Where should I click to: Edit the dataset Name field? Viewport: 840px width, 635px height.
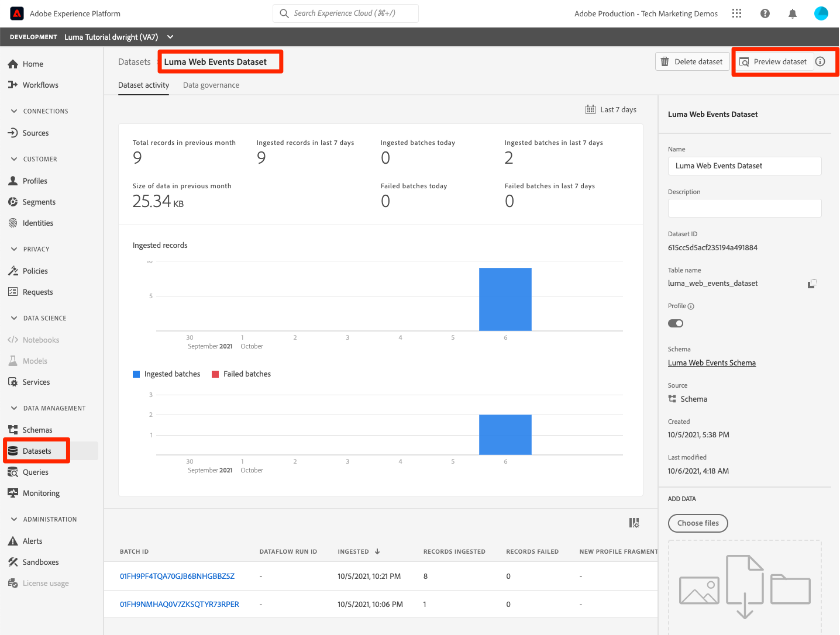(x=745, y=166)
